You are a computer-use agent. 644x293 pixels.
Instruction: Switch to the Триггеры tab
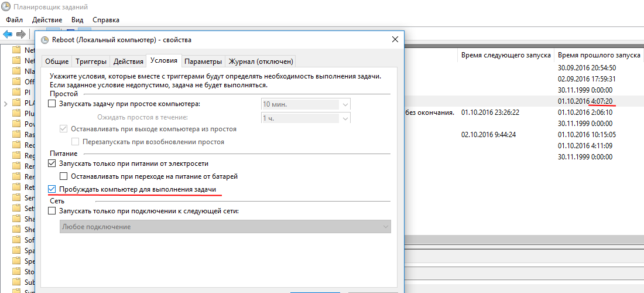click(91, 62)
